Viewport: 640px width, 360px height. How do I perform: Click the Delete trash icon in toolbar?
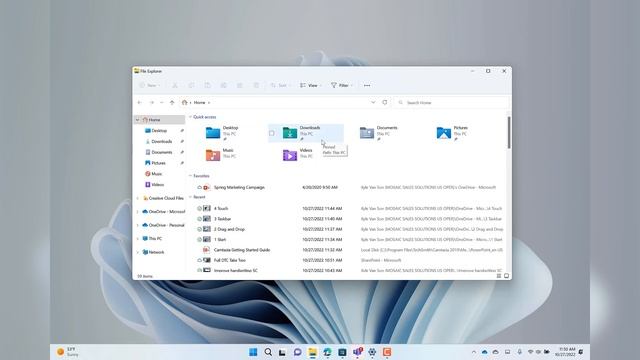click(x=256, y=85)
